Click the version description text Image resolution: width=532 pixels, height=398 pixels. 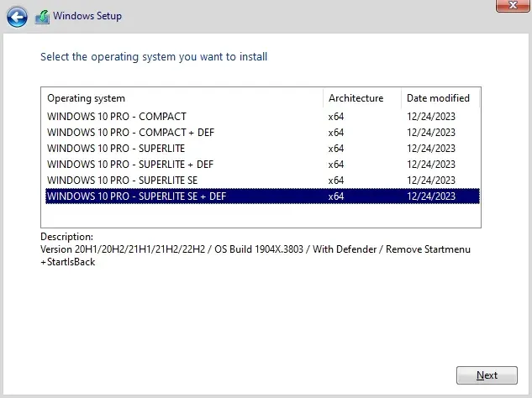(255, 255)
